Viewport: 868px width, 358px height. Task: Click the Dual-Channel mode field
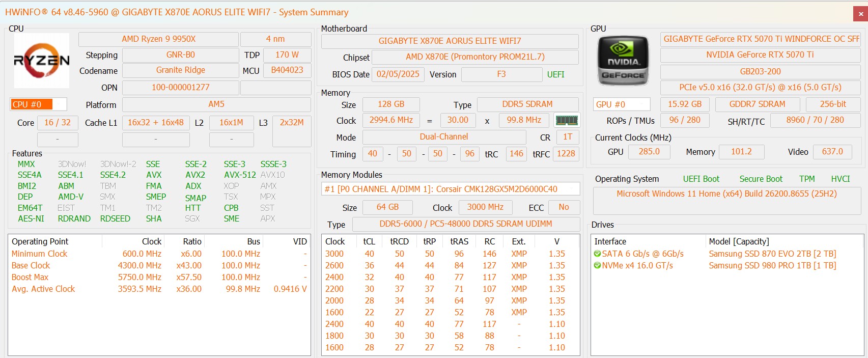point(444,137)
